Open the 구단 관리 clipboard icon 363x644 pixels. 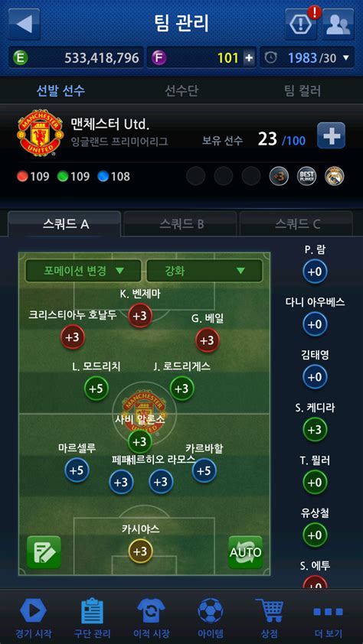93,611
